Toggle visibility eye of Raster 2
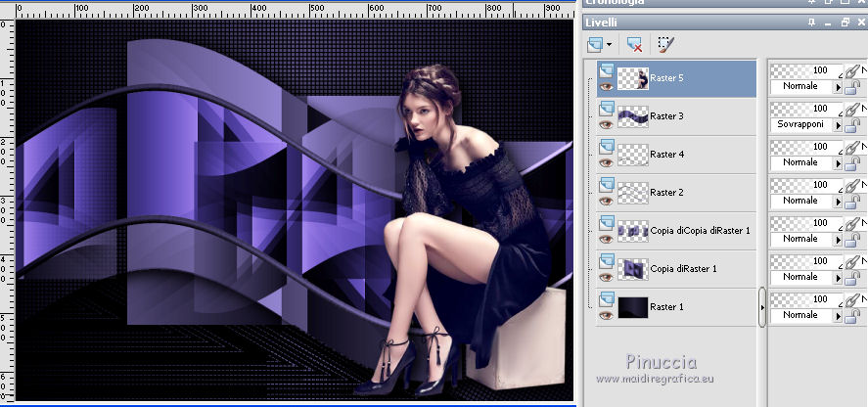The image size is (868, 407). 606,201
